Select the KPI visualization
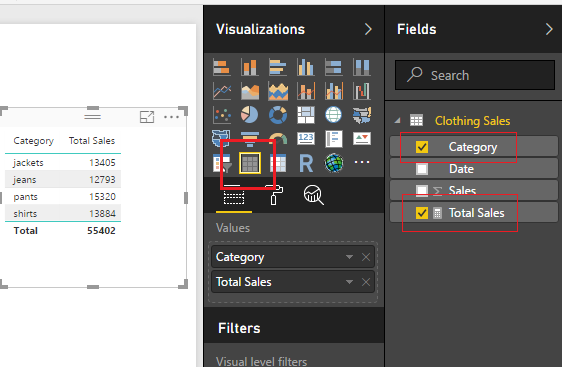 pos(362,138)
